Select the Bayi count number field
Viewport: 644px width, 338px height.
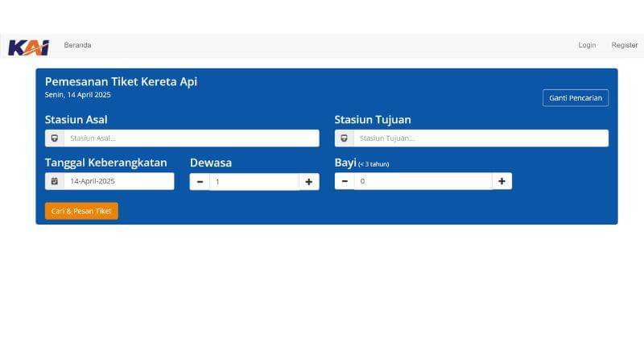click(x=423, y=182)
